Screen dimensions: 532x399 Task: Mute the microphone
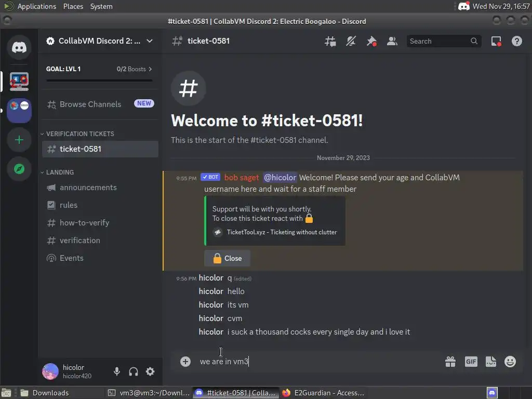[117, 371]
